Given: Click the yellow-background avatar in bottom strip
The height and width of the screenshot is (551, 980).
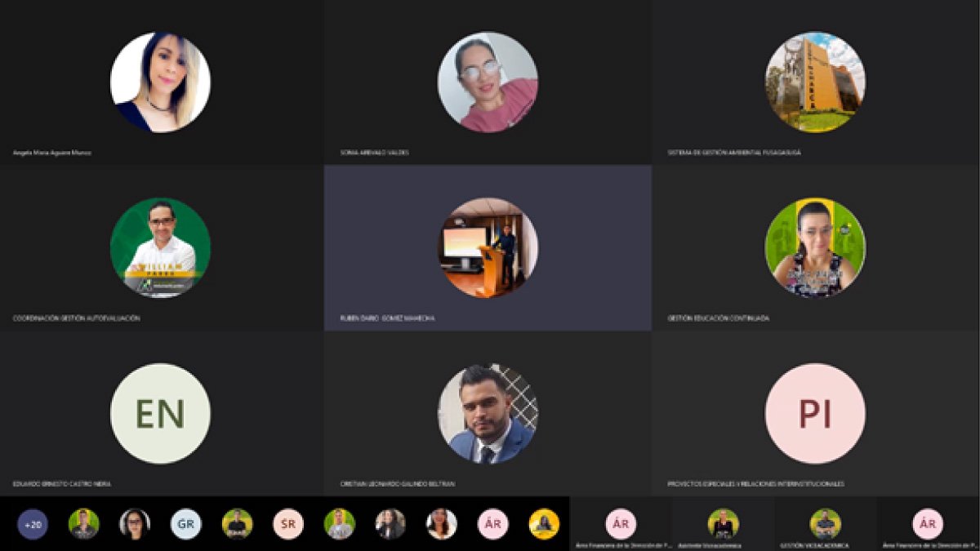Looking at the screenshot, I should (x=544, y=524).
